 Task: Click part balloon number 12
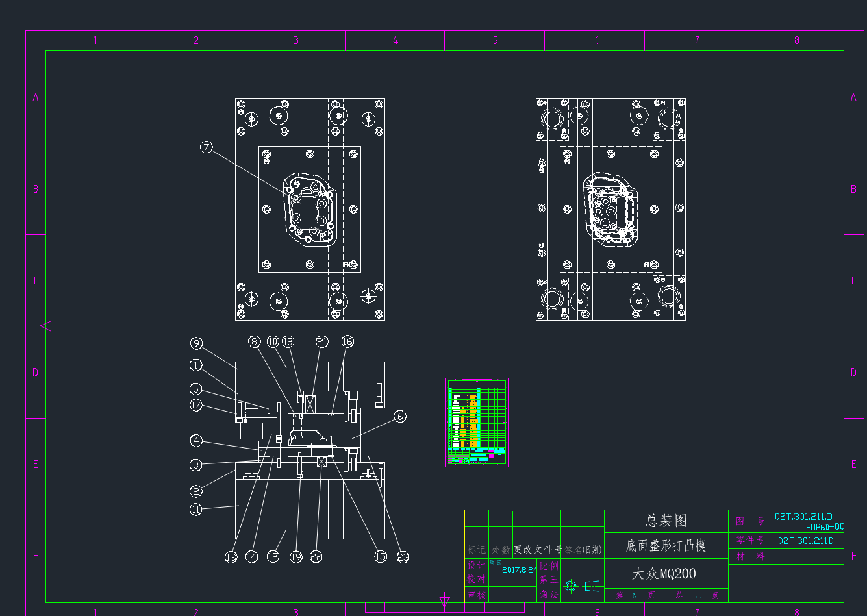tap(273, 557)
